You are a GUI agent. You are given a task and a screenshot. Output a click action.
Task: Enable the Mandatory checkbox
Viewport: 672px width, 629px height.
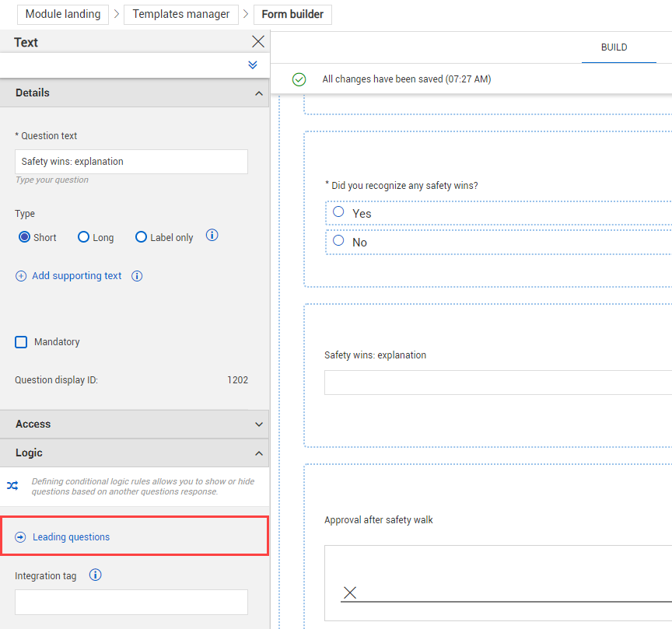coord(22,342)
